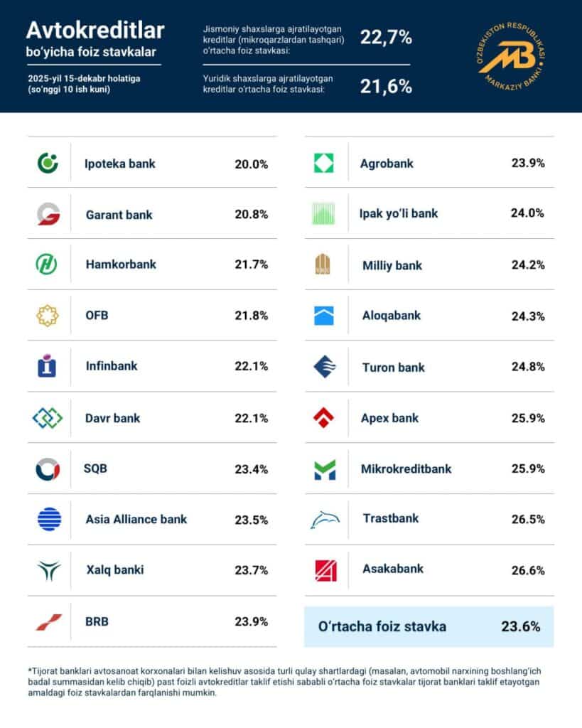582x728 pixels.
Task: Select the Hamkorbank green circle logo
Action: (x=48, y=264)
